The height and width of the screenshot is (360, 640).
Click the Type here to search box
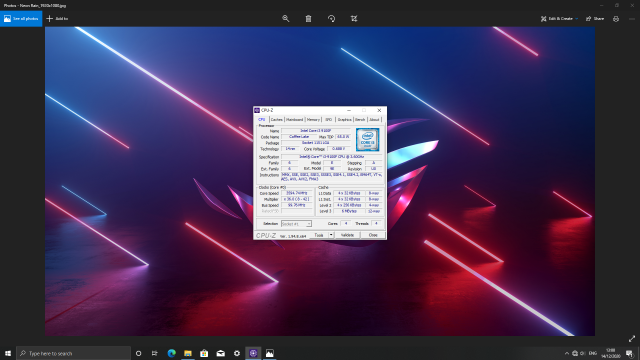point(73,353)
